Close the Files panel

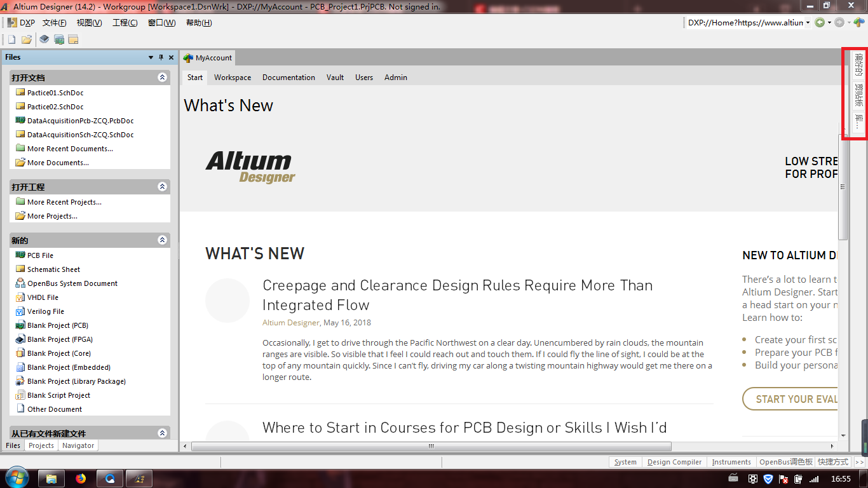click(x=171, y=57)
